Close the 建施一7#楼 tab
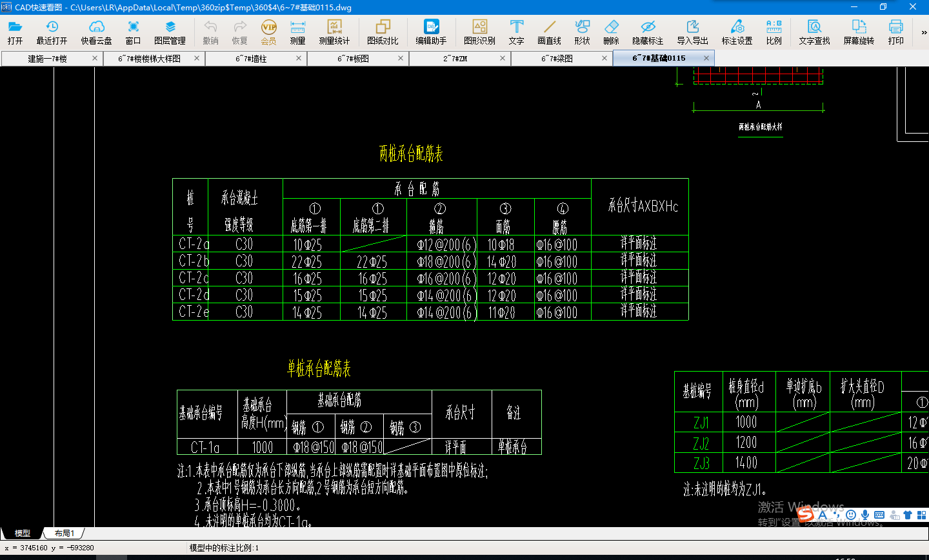 click(95, 58)
